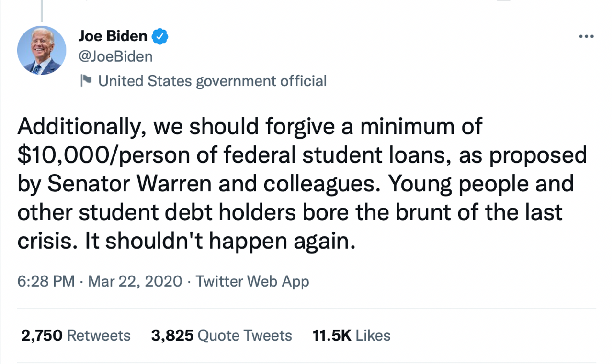Show the 11.5K Likes list
Image resolution: width=613 pixels, height=364 pixels.
click(351, 335)
